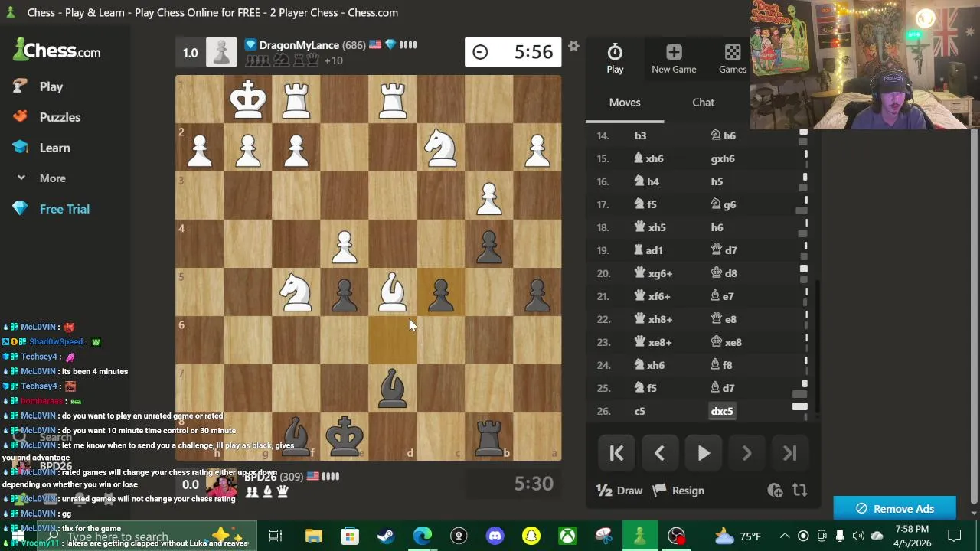Select move b3 on row 14

tap(640, 135)
